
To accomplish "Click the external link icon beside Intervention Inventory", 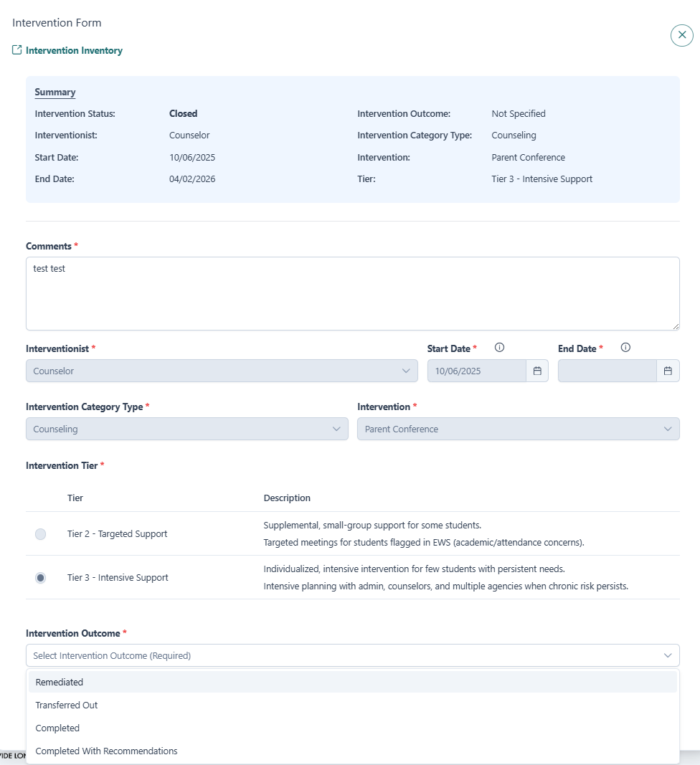I will click(17, 50).
